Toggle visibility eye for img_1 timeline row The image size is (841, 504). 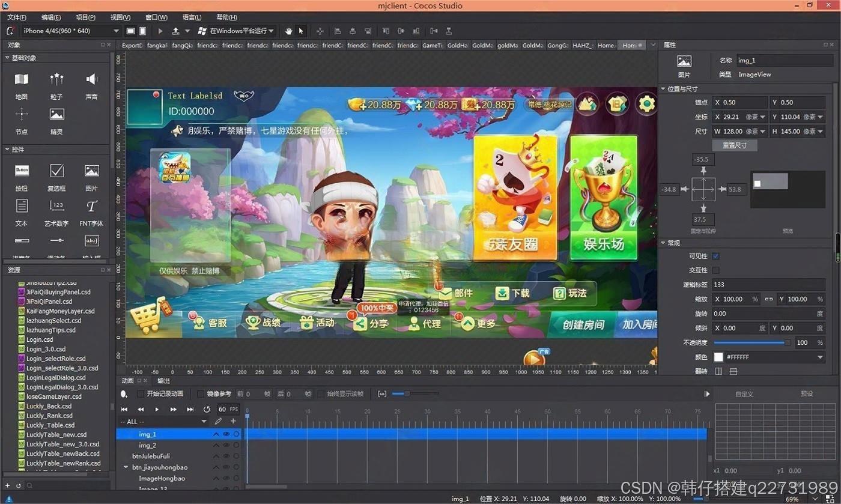pyautogui.click(x=226, y=434)
